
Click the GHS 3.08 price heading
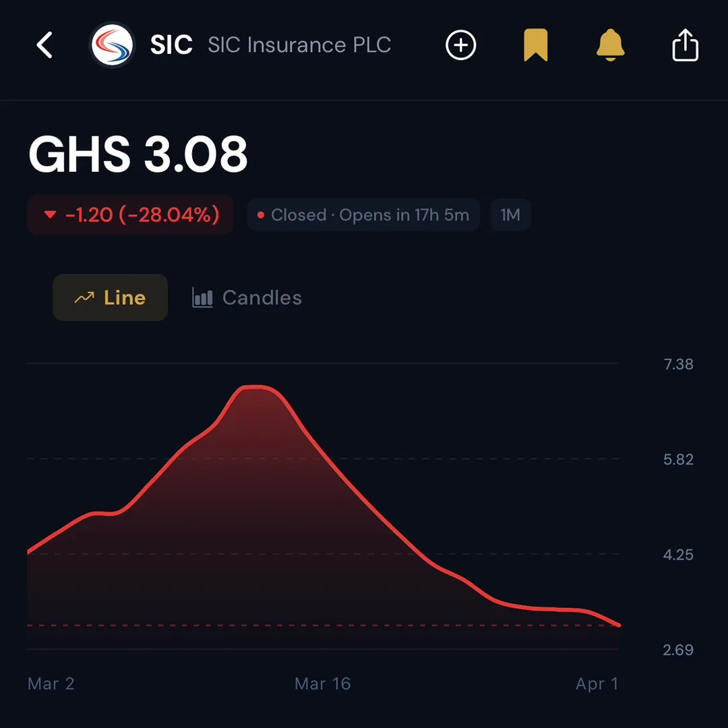click(x=138, y=154)
